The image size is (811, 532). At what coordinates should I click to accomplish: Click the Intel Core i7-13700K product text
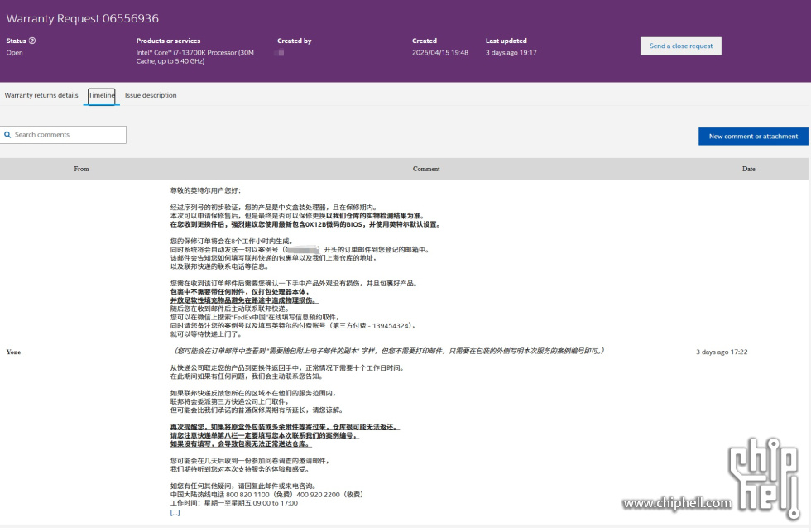click(195, 57)
